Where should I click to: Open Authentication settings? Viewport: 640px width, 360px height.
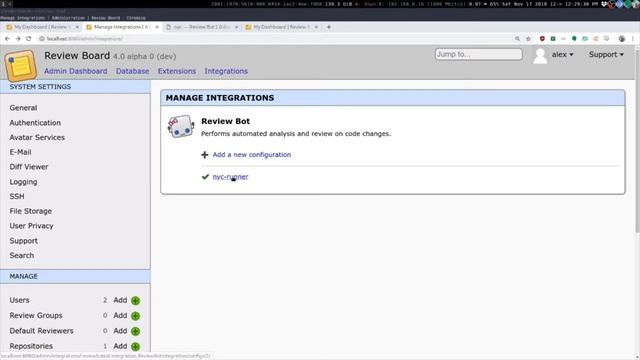click(35, 123)
